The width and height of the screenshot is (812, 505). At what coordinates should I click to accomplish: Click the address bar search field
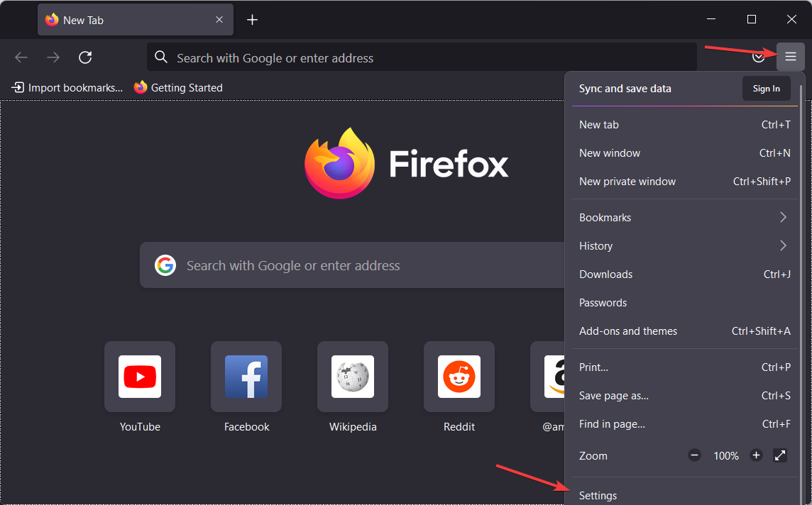click(x=422, y=57)
